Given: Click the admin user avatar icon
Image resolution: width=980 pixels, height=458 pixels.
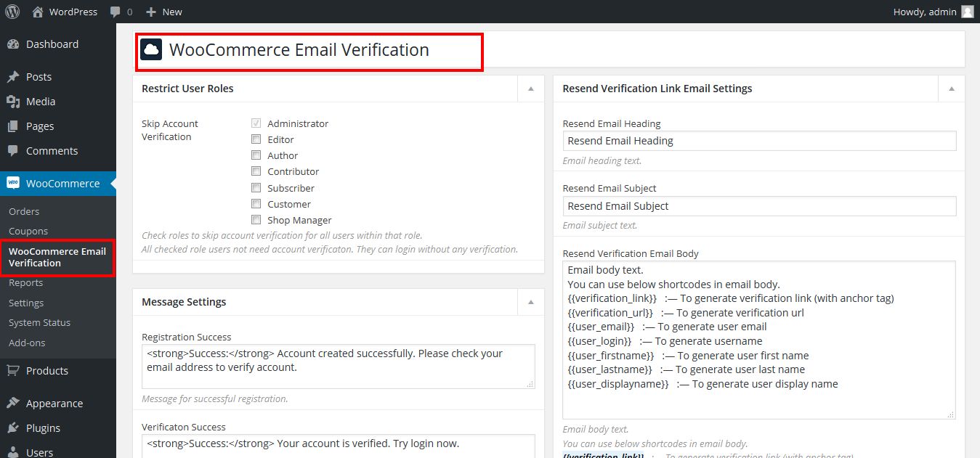Looking at the screenshot, I should [x=967, y=12].
